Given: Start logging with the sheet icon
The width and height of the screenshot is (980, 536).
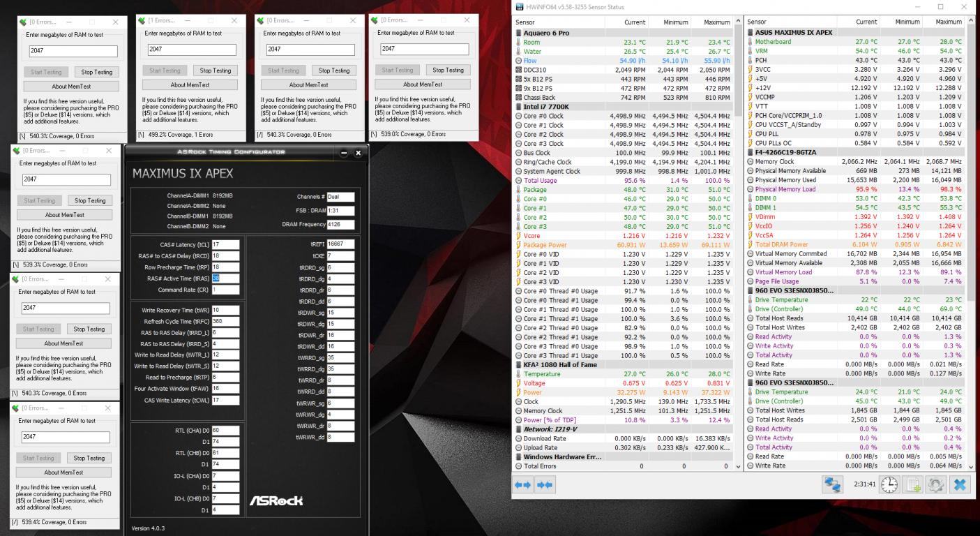Looking at the screenshot, I should click(912, 484).
